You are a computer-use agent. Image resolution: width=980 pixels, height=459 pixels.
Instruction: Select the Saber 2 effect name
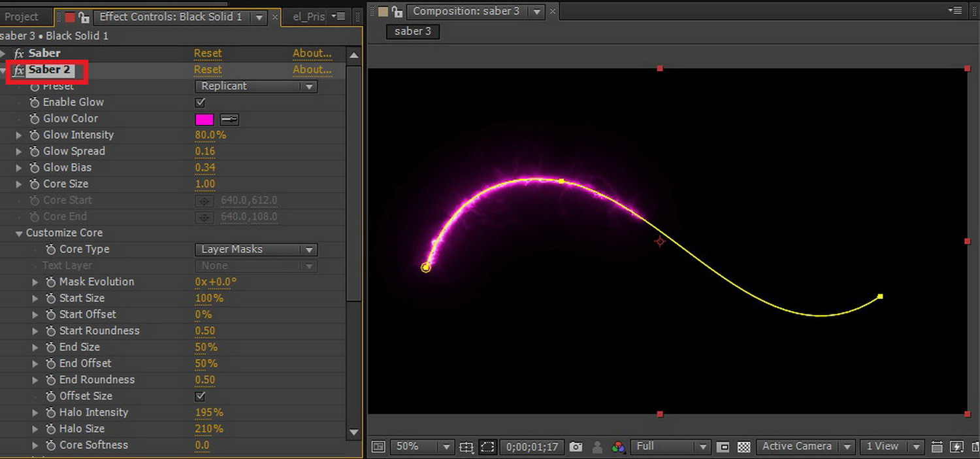(x=50, y=70)
